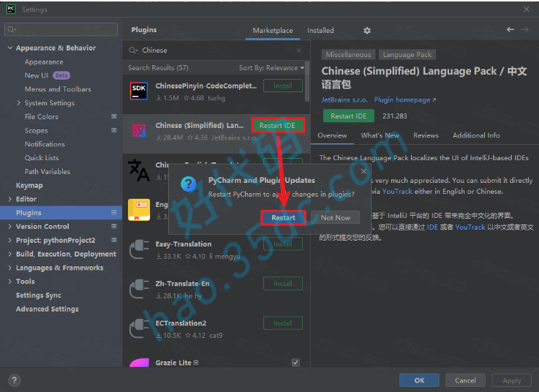Screen dimensions: 539x392
Task: Expand System Settings tree node
Action: pos(18,103)
